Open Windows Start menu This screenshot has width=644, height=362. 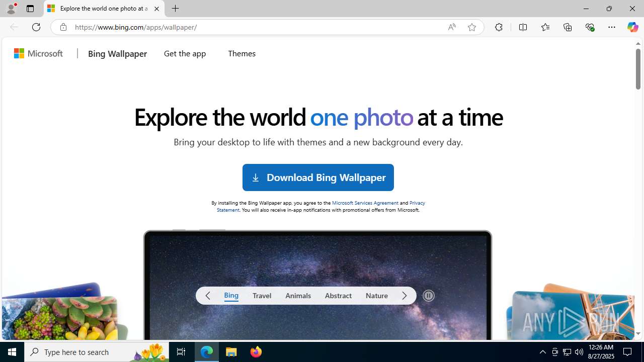point(12,352)
